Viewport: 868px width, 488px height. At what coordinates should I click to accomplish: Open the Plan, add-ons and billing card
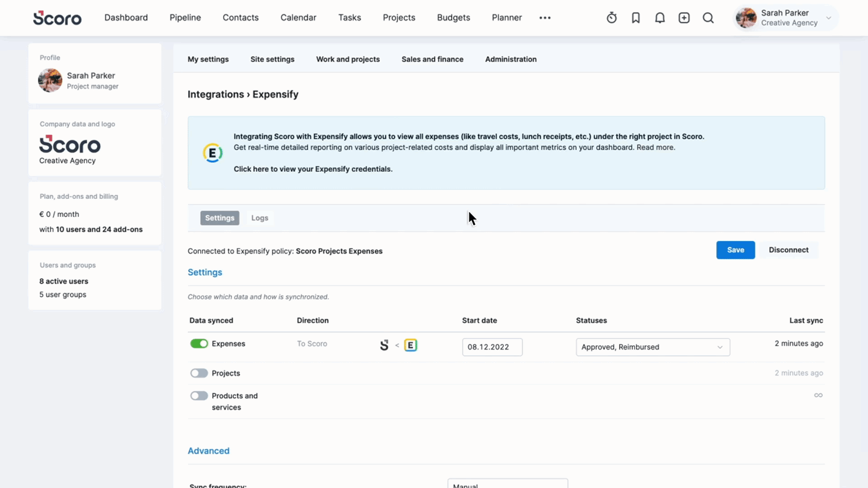[x=95, y=213]
